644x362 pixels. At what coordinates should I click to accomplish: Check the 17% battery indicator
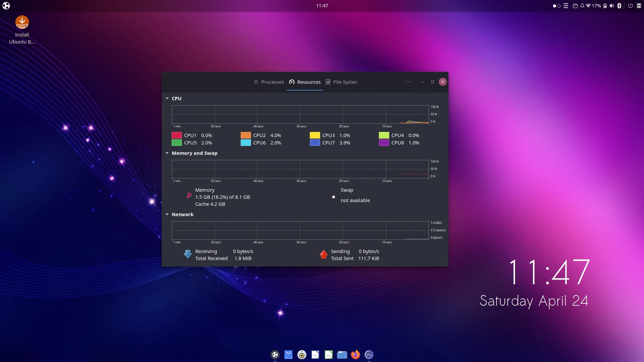point(597,6)
